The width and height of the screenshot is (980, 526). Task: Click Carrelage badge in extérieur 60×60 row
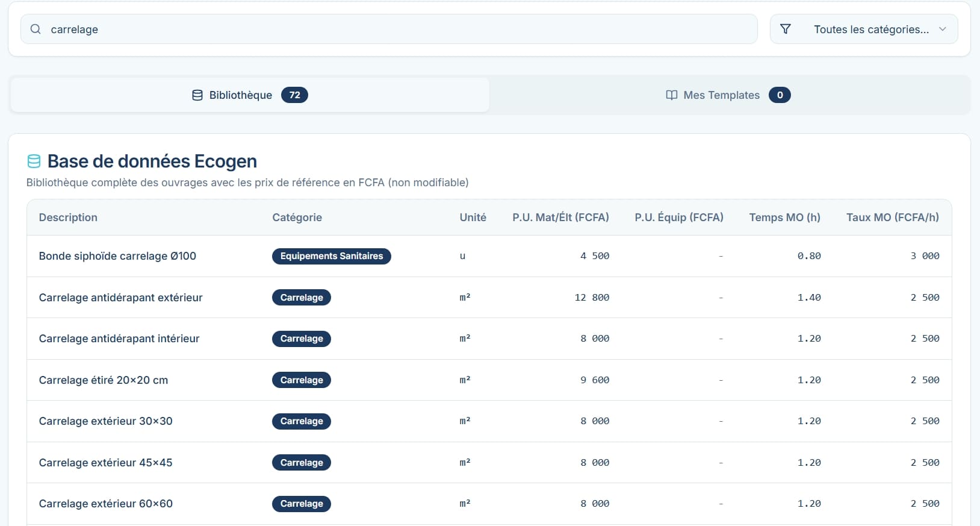pos(302,504)
